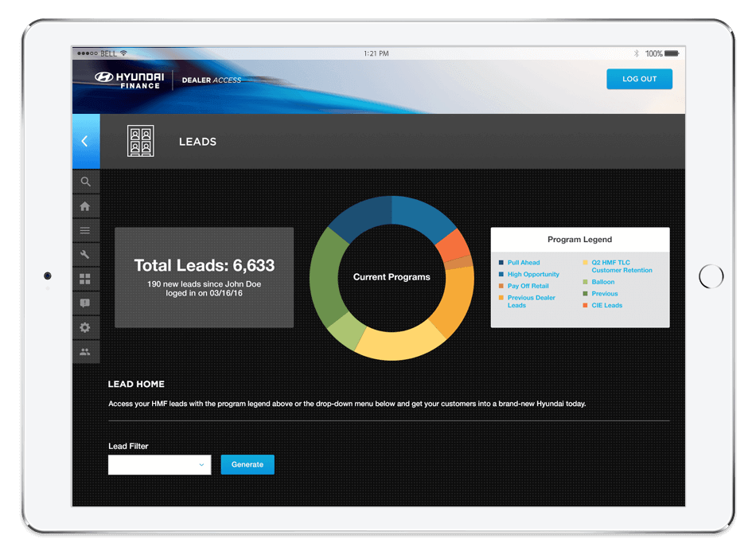
Task: Open settings gear in the sidebar
Action: pyautogui.click(x=85, y=327)
